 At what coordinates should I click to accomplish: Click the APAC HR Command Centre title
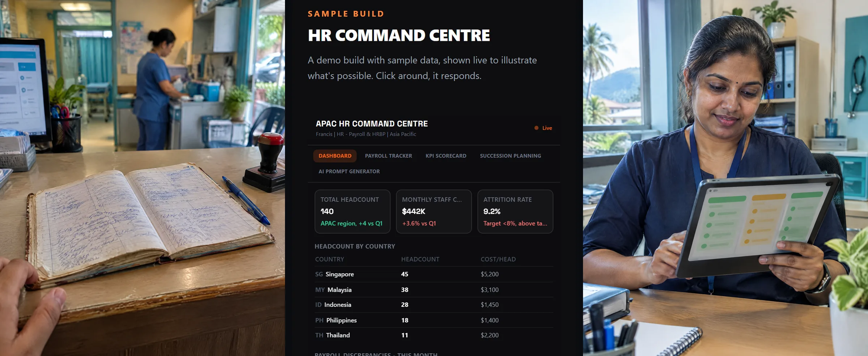point(372,124)
